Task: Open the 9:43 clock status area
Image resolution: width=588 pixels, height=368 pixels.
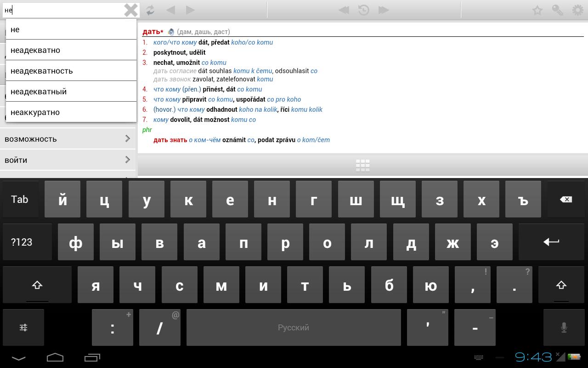Action: click(x=533, y=357)
